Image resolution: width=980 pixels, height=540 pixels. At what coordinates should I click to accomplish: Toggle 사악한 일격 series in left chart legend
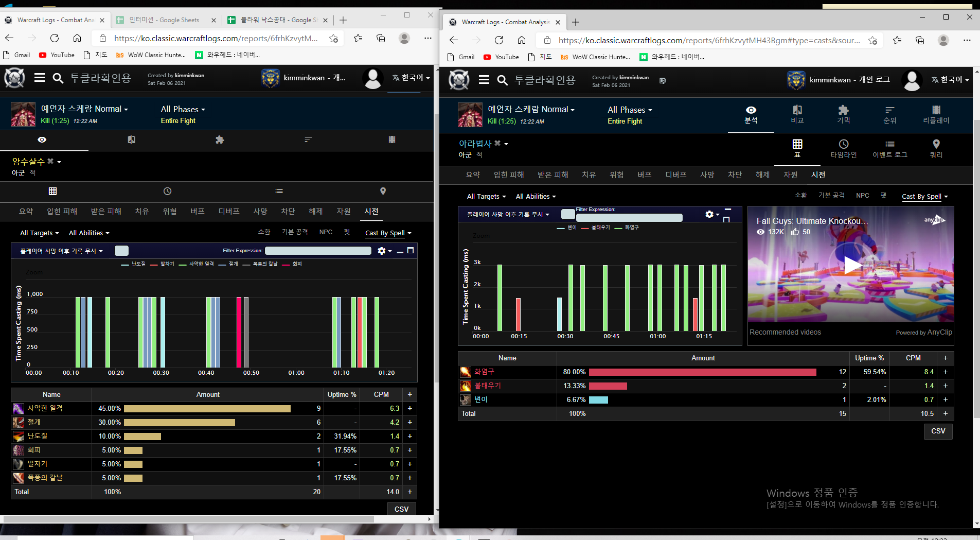(x=197, y=264)
